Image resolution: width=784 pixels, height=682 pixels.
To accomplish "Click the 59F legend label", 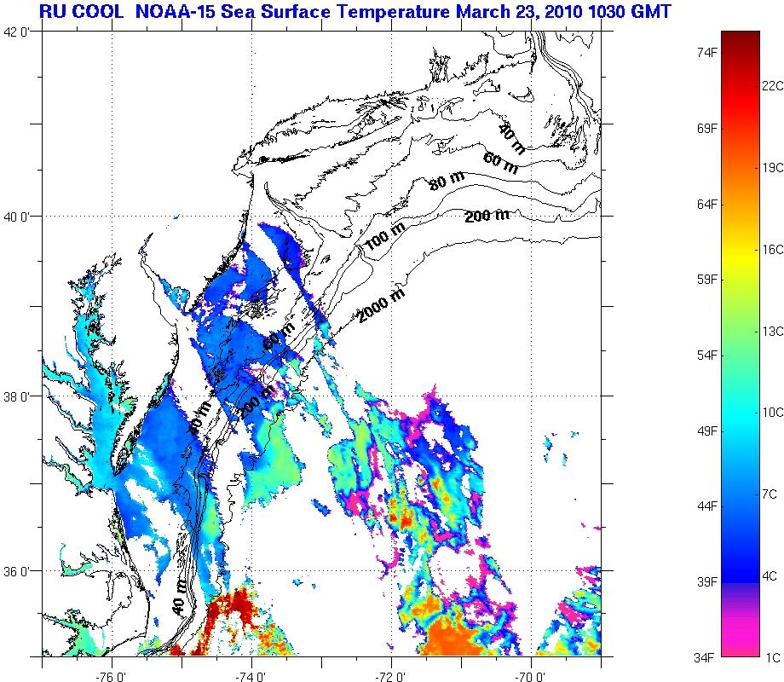I will point(707,280).
